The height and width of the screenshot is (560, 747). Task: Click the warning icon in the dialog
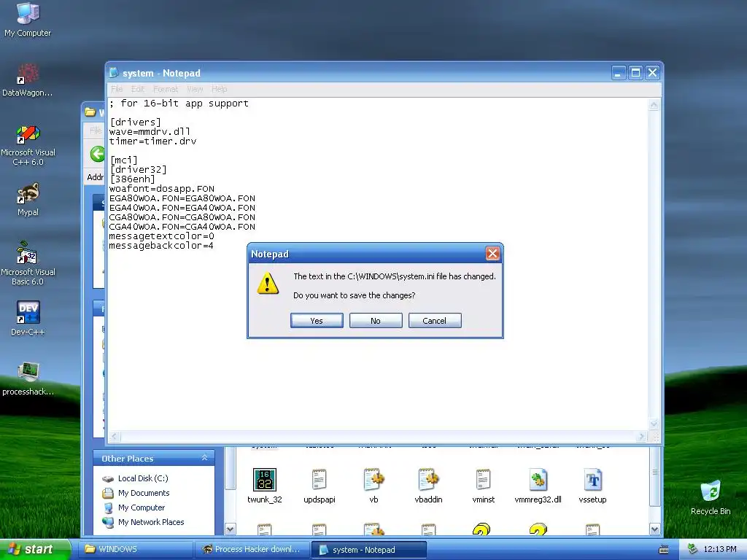tap(268, 284)
